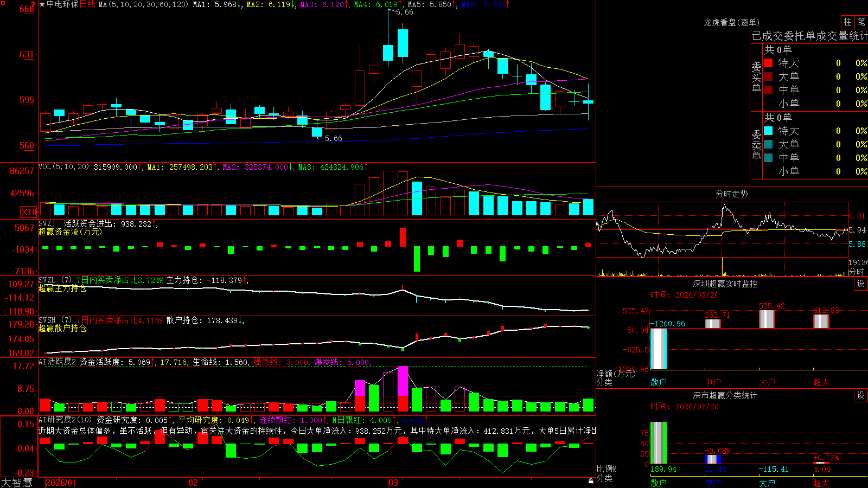Click the 日线 period label

coord(87,4)
